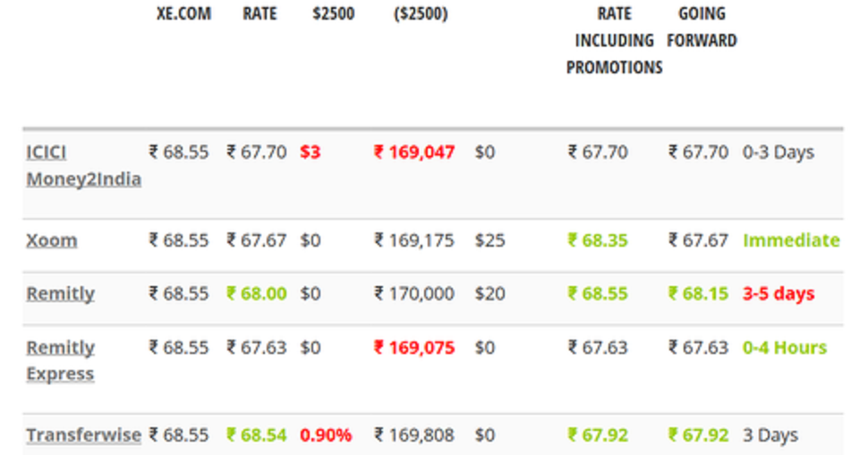Select the red 3-5 days delivery text
This screenshot has width=868, height=455.
tap(779, 293)
